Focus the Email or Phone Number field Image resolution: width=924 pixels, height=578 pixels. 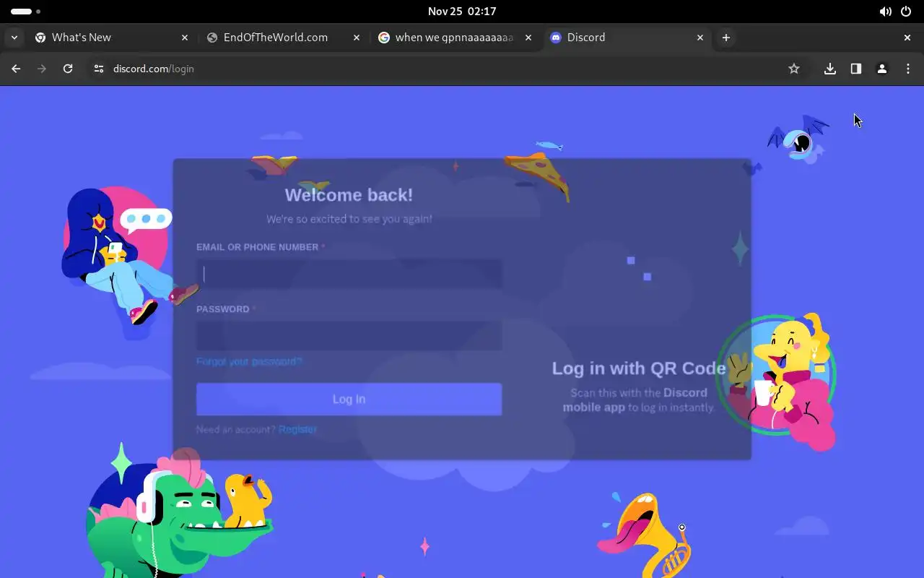point(349,274)
